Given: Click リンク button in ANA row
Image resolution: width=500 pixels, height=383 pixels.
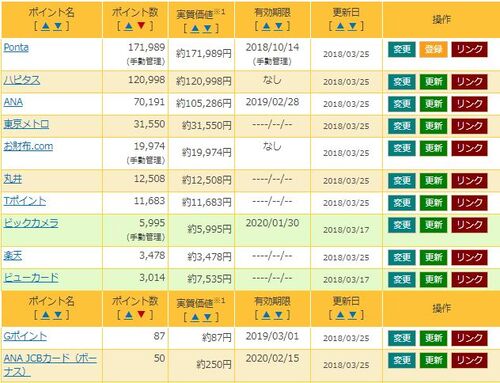Looking at the screenshot, I should click(469, 104).
